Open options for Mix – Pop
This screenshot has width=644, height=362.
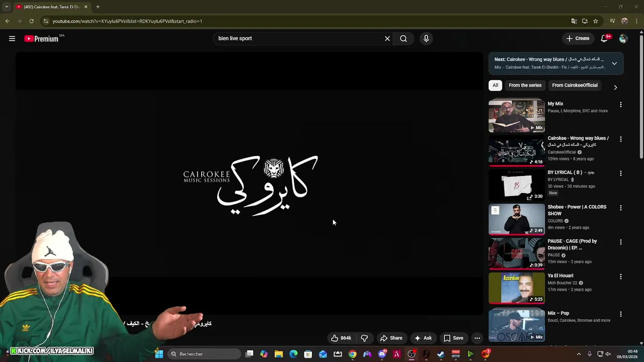(620, 314)
